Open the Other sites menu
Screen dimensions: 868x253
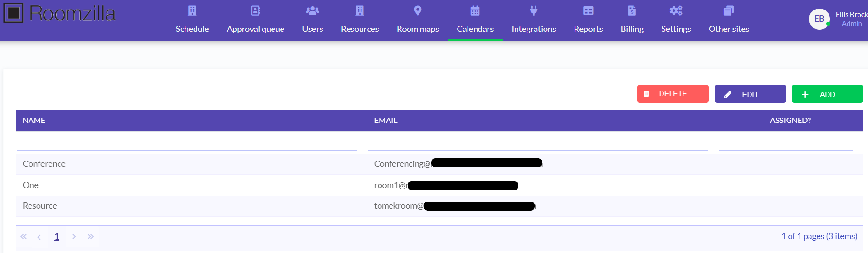click(729, 29)
